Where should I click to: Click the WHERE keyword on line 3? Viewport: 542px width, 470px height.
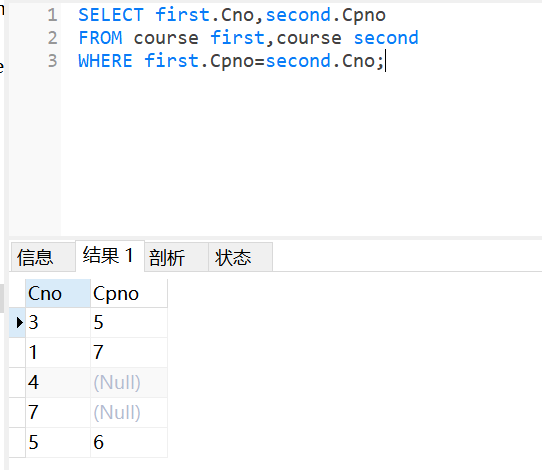(105, 61)
